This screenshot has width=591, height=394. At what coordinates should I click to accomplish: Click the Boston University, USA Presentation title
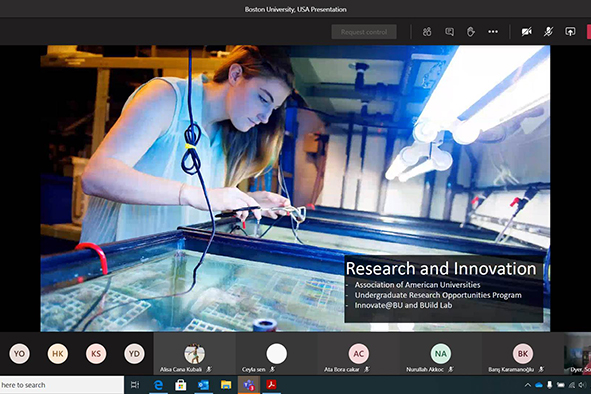pyautogui.click(x=296, y=9)
